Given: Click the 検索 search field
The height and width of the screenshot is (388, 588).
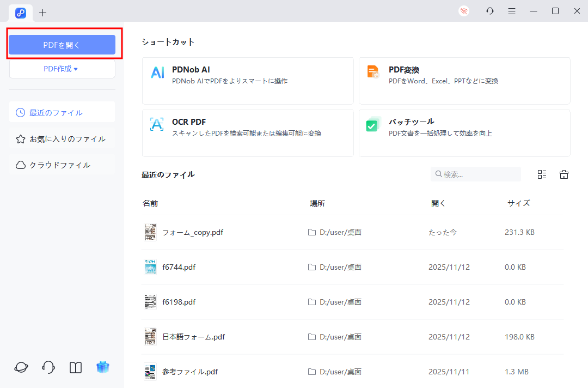Looking at the screenshot, I should click(x=475, y=174).
